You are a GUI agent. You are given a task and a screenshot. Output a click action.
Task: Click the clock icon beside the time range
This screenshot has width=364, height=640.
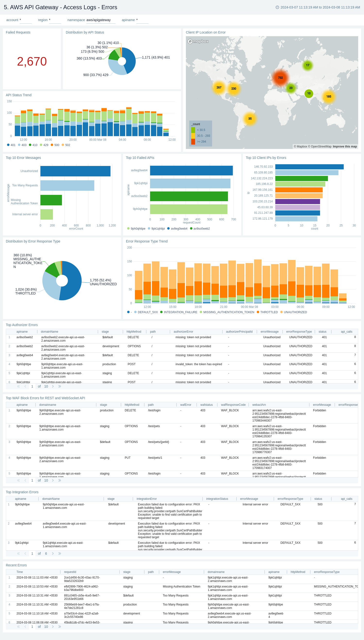pos(277,7)
